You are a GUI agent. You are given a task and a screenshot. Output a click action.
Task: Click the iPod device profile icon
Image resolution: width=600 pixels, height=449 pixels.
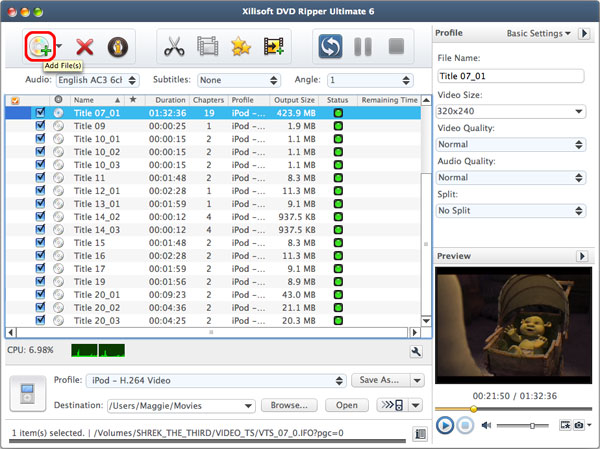28,393
